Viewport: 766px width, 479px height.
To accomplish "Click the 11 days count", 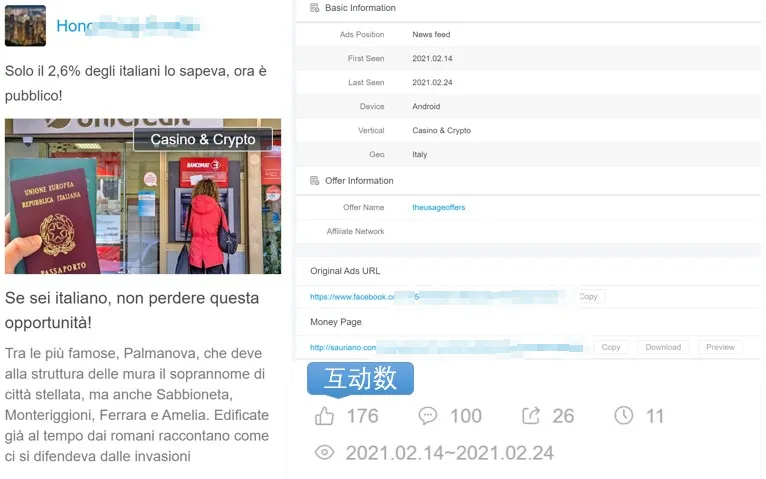I will click(x=655, y=416).
